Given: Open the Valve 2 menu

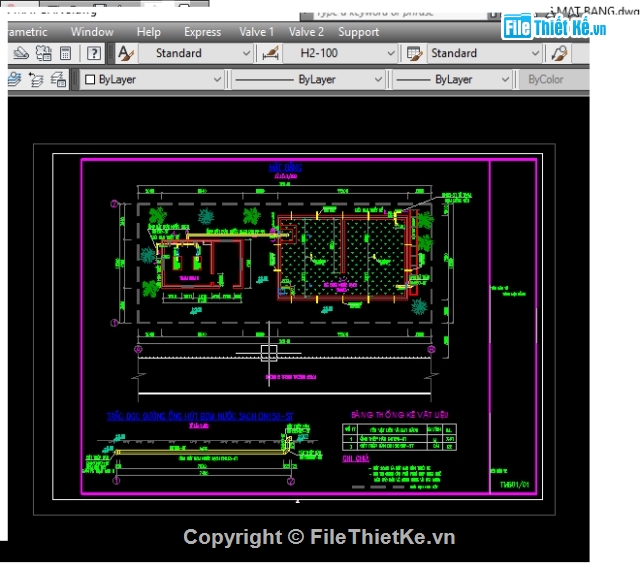Looking at the screenshot, I should (x=306, y=32).
